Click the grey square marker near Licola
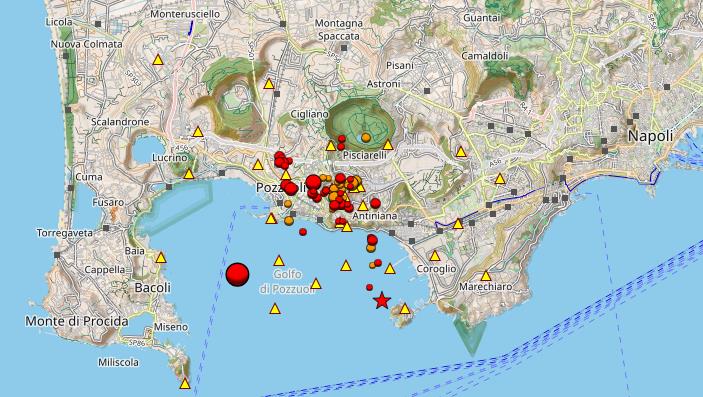 [98, 24]
